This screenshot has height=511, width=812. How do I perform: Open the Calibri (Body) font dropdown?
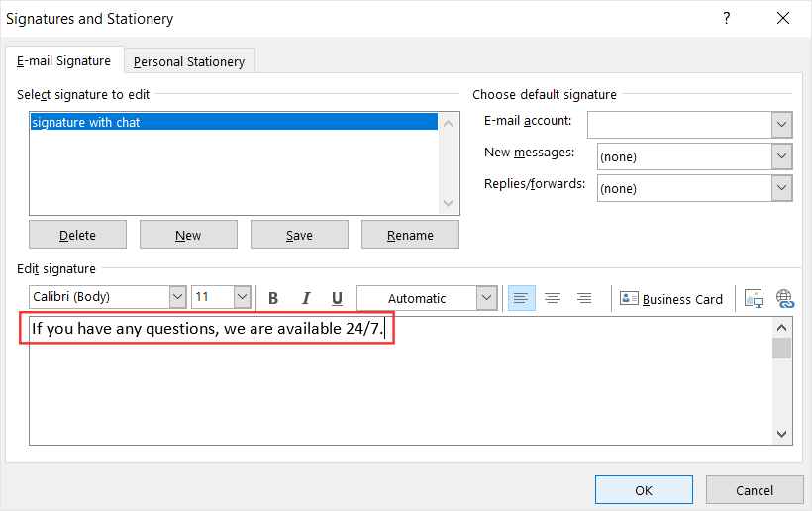coord(177,297)
